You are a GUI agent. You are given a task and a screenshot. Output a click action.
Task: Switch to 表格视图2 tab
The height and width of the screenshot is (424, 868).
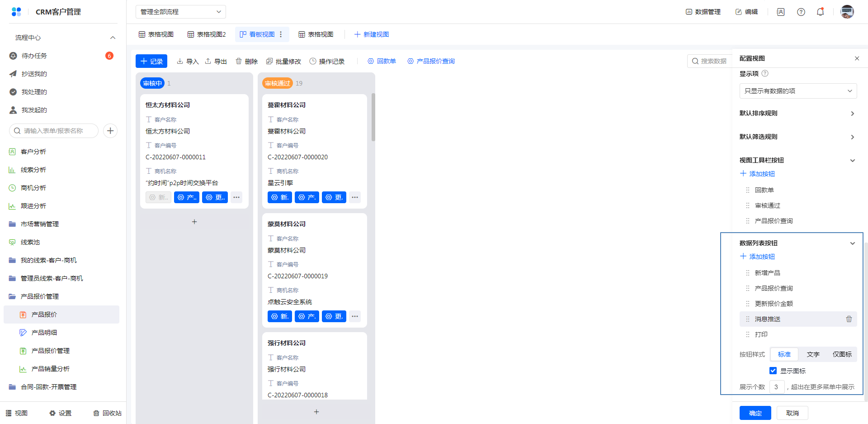pos(207,34)
